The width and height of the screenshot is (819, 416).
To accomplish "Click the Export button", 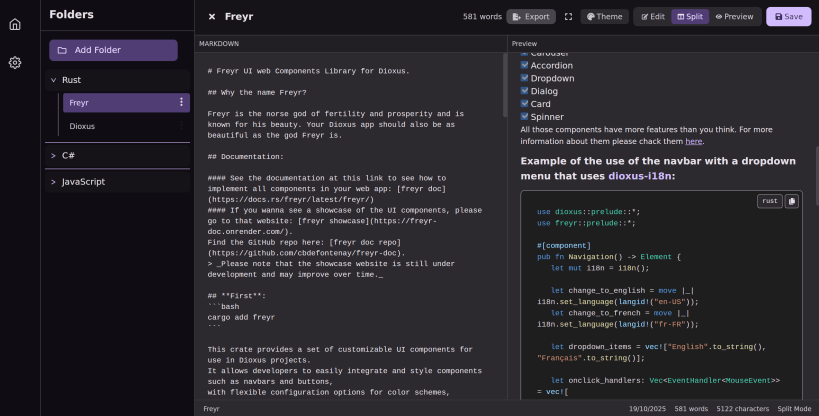I will [x=531, y=17].
